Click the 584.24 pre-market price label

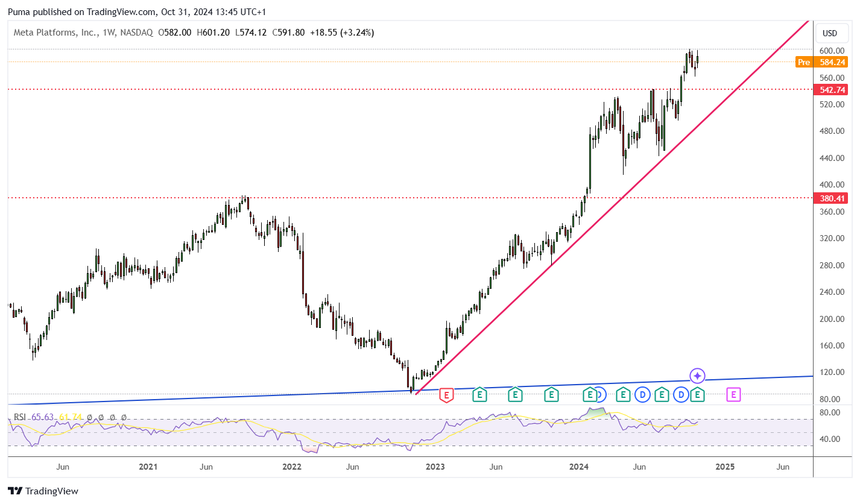tap(832, 62)
